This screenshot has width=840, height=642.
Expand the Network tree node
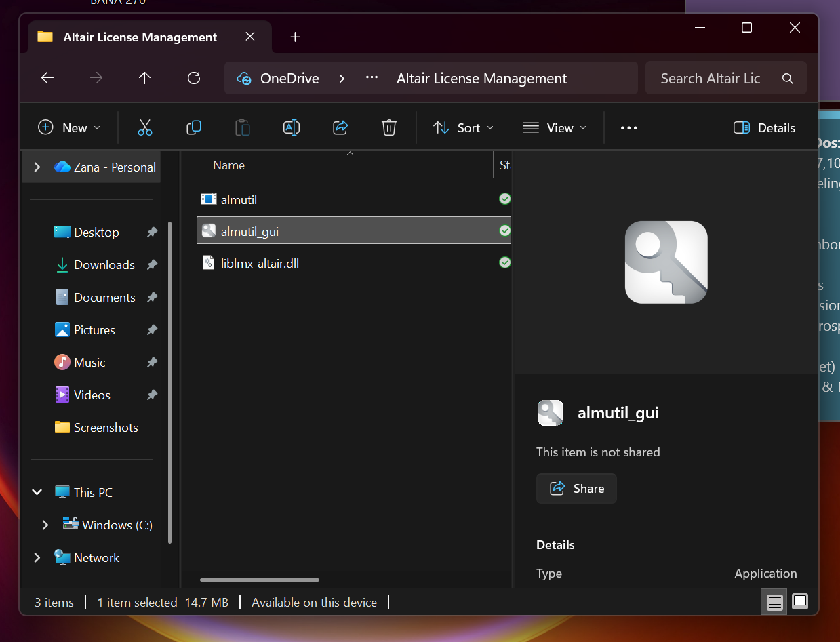(x=37, y=557)
